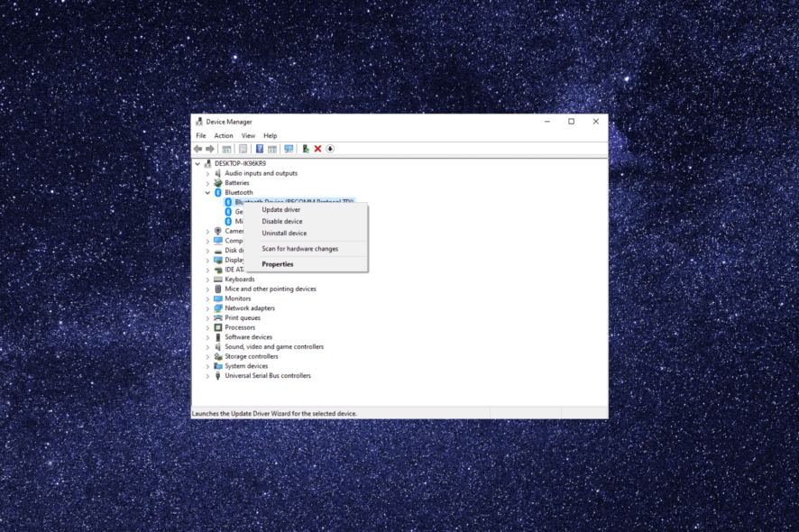
Task: Expand the Computer category
Action: point(207,241)
